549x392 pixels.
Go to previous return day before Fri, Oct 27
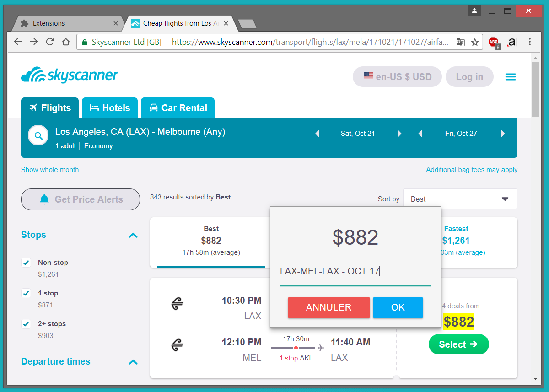(420, 134)
